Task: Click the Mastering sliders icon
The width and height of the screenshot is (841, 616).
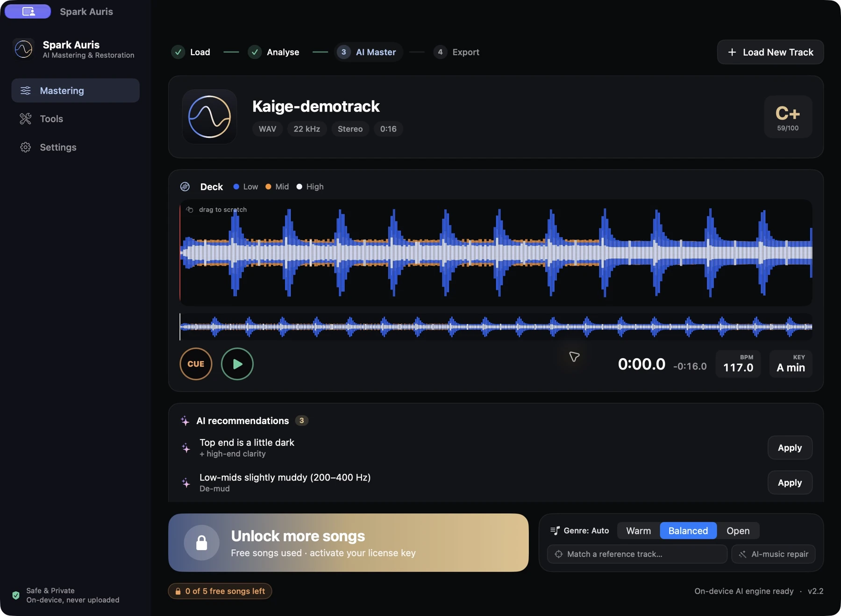Action: click(26, 91)
